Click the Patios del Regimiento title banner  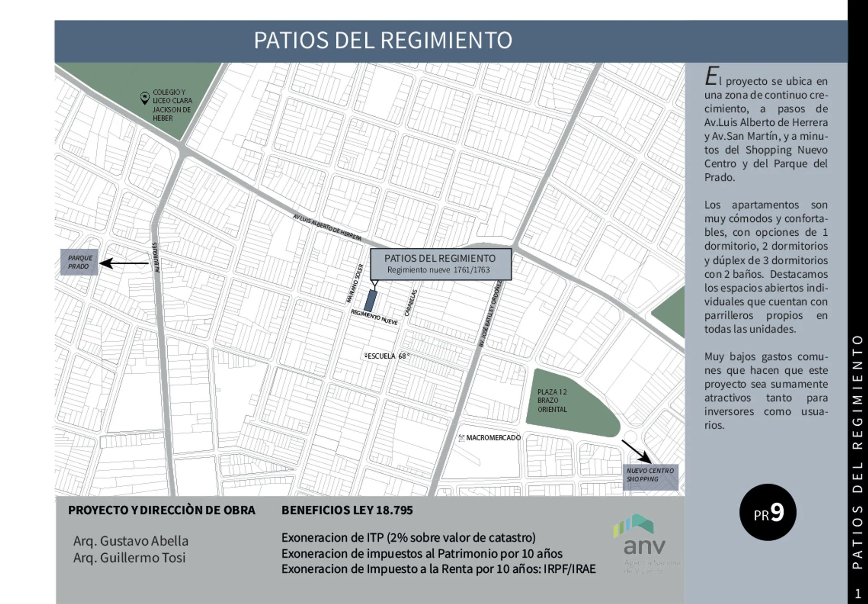pos(382,41)
